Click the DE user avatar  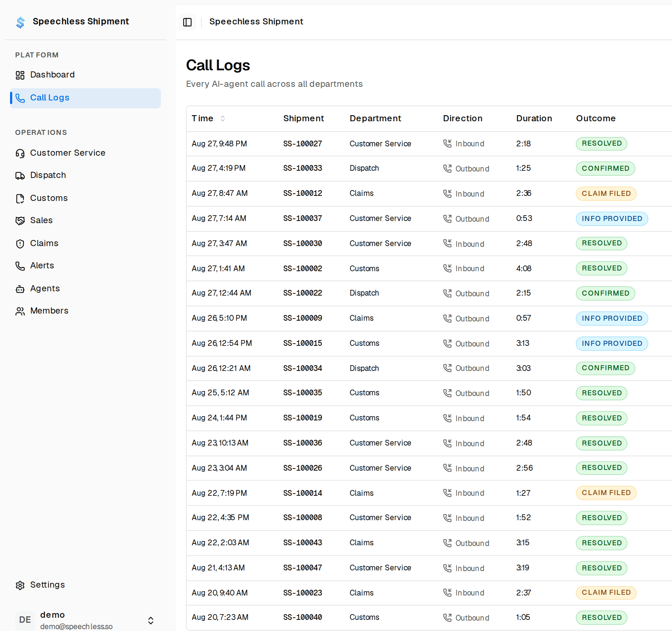coord(25,620)
